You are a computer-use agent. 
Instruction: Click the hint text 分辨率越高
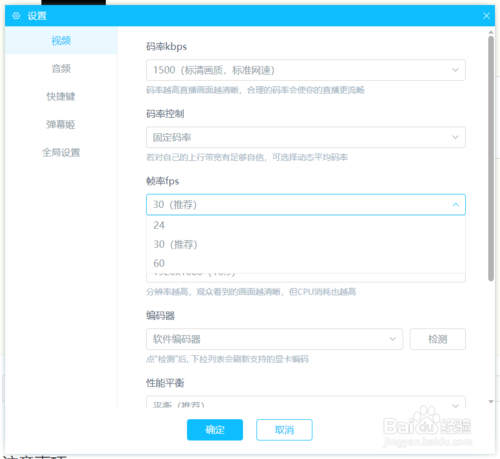pyautogui.click(x=251, y=292)
